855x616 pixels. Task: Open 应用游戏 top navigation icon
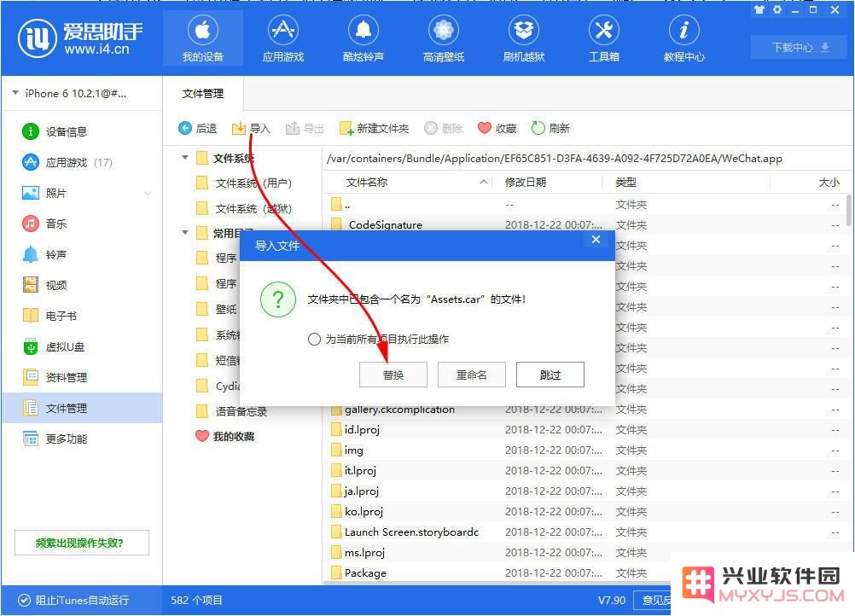click(283, 38)
